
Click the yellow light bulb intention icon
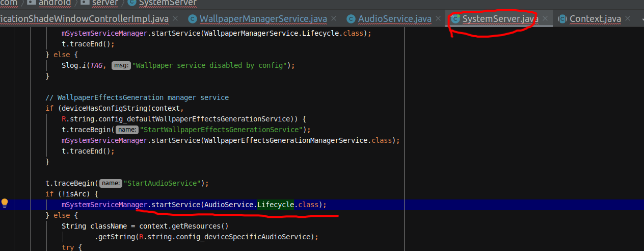5,203
